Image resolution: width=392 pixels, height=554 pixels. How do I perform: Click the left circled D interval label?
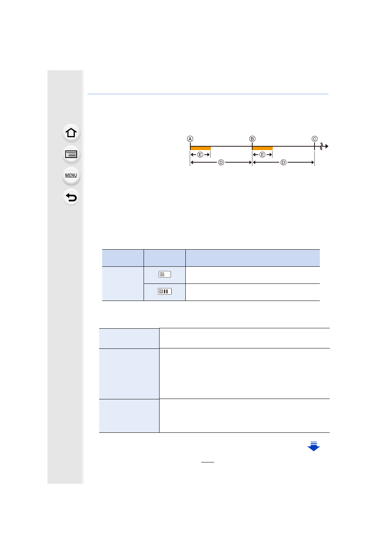tap(221, 163)
